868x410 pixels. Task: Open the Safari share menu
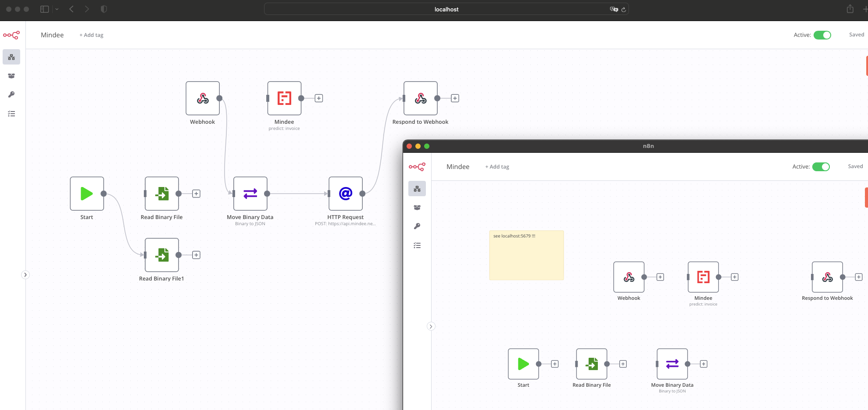850,9
